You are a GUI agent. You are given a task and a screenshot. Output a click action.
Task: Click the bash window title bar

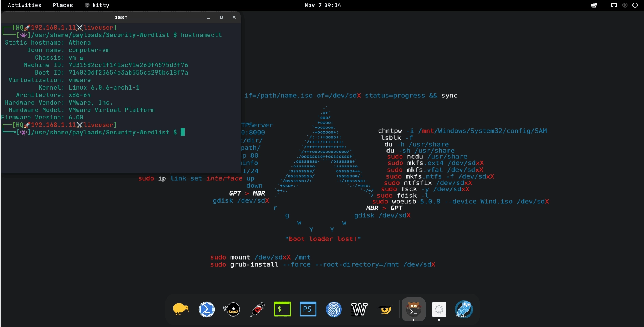point(121,17)
